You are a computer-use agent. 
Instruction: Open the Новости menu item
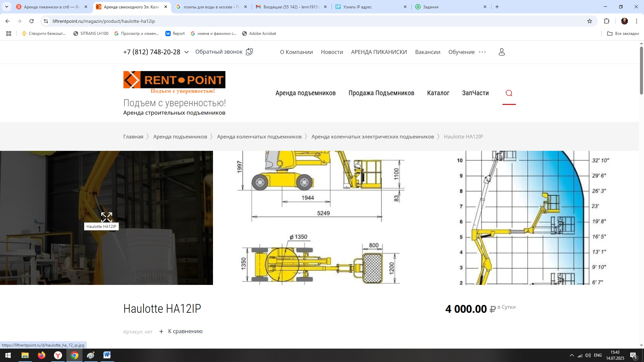[x=332, y=52]
